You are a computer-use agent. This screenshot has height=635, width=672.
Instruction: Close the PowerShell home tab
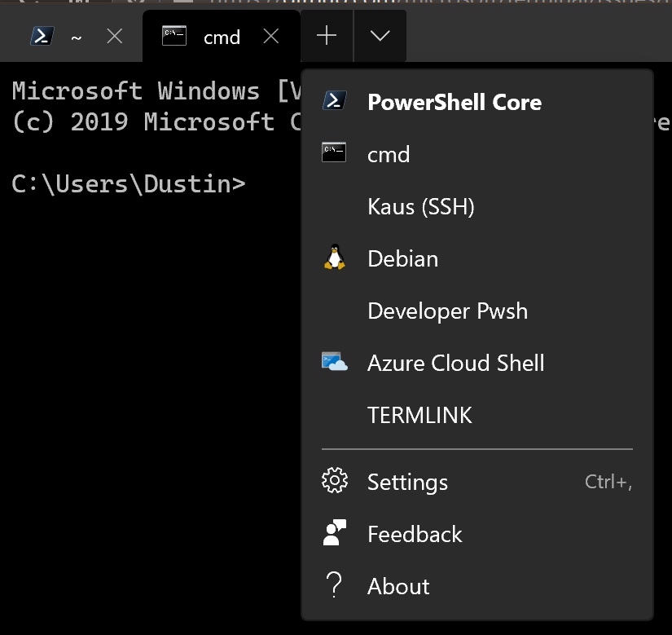click(x=115, y=36)
